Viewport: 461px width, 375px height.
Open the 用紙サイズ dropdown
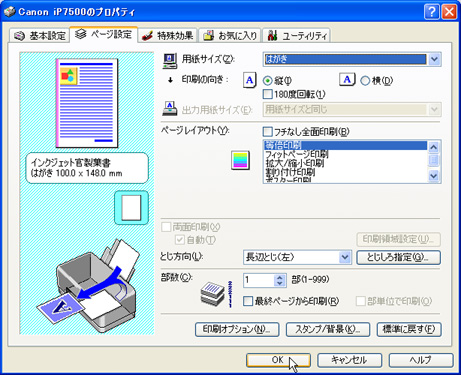pos(434,60)
